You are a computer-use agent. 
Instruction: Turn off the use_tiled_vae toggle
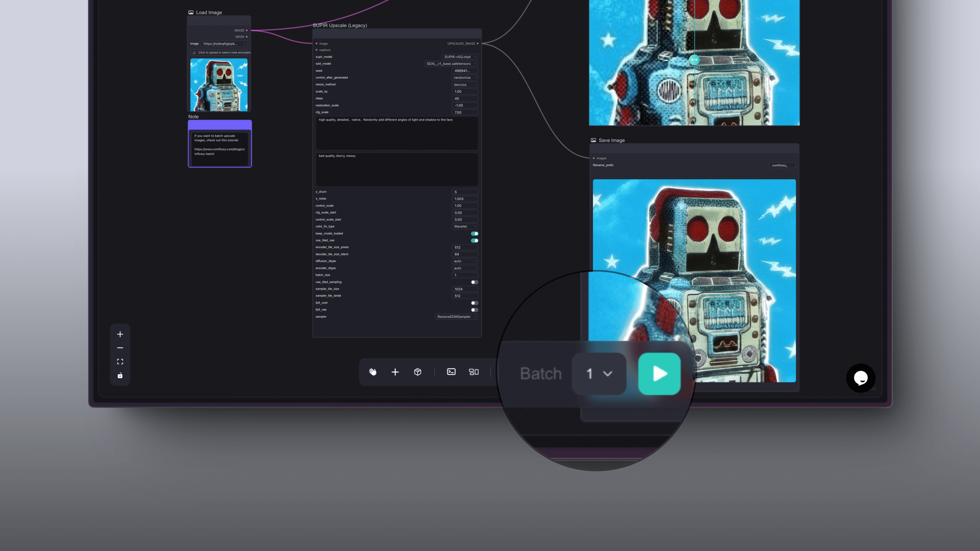(x=474, y=240)
